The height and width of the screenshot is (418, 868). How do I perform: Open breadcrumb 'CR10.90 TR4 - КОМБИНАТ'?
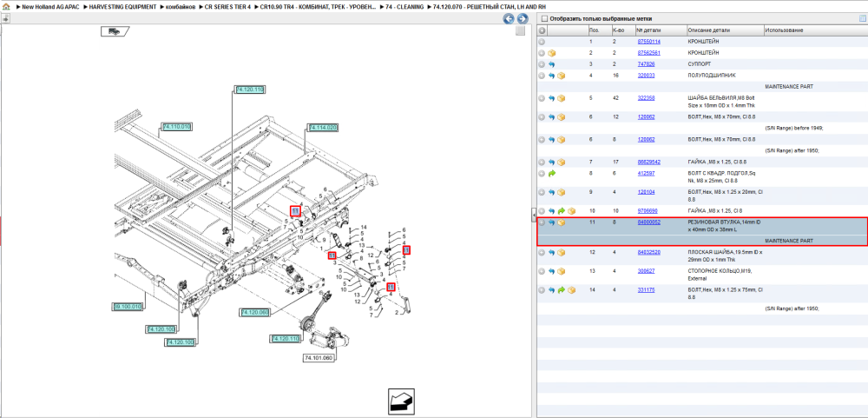(319, 7)
